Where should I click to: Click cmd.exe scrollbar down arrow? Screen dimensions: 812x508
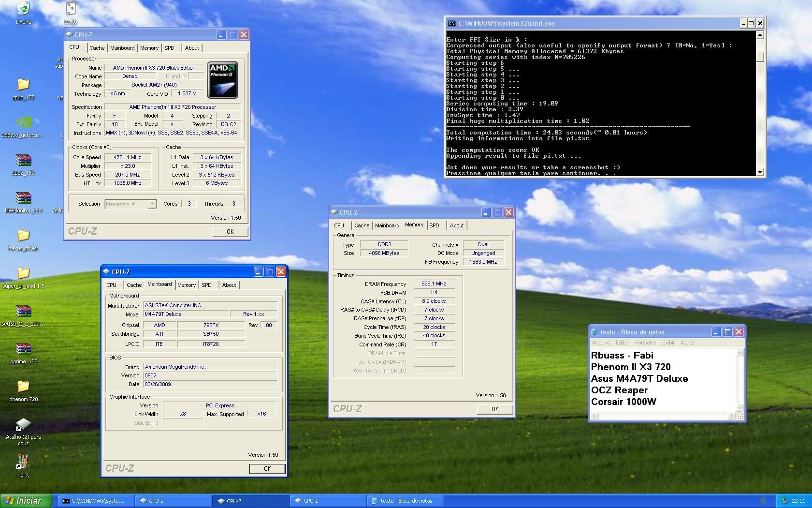(x=760, y=172)
